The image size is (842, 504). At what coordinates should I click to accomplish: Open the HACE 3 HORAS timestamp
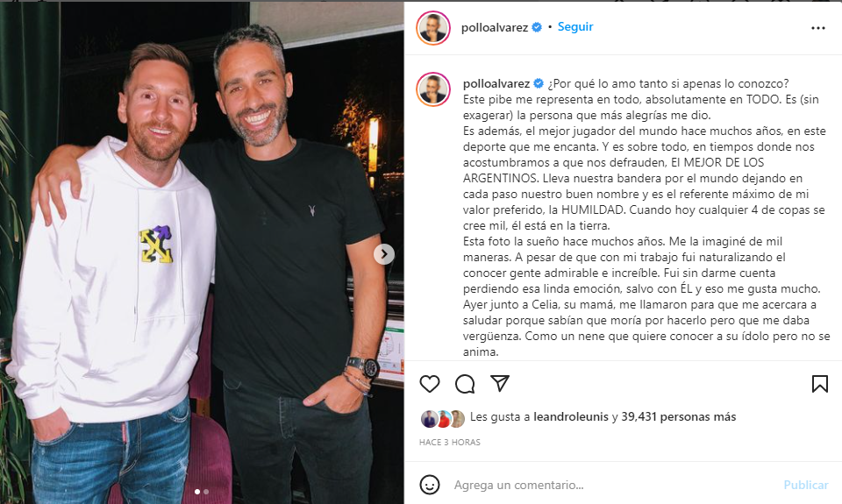tap(449, 443)
